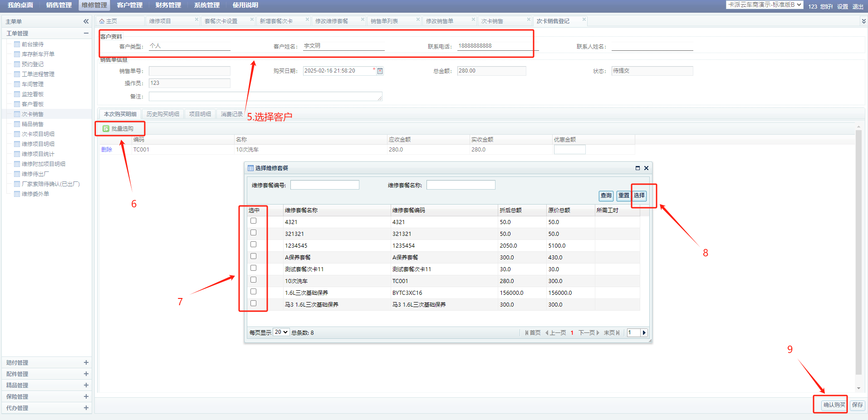The width and height of the screenshot is (868, 420).
Task: Switch to the 历史购买明细 tab
Action: pyautogui.click(x=163, y=114)
